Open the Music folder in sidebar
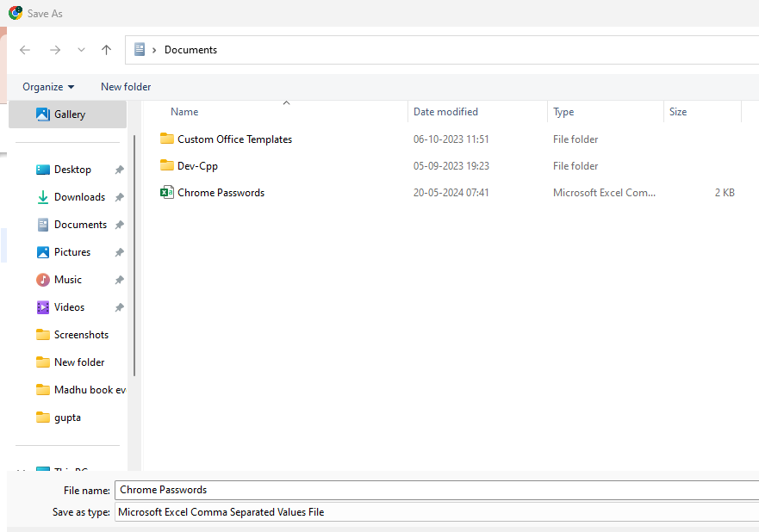The image size is (759, 532). coord(66,279)
